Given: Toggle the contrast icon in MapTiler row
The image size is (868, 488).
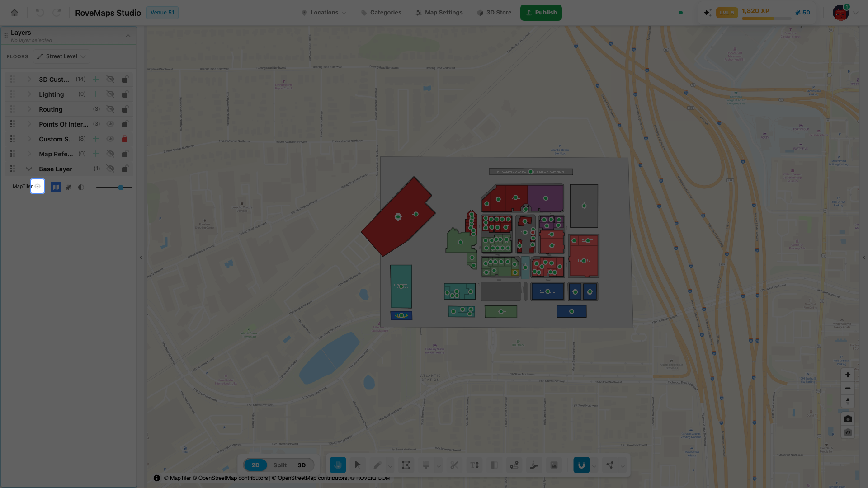Looking at the screenshot, I should [x=81, y=187].
